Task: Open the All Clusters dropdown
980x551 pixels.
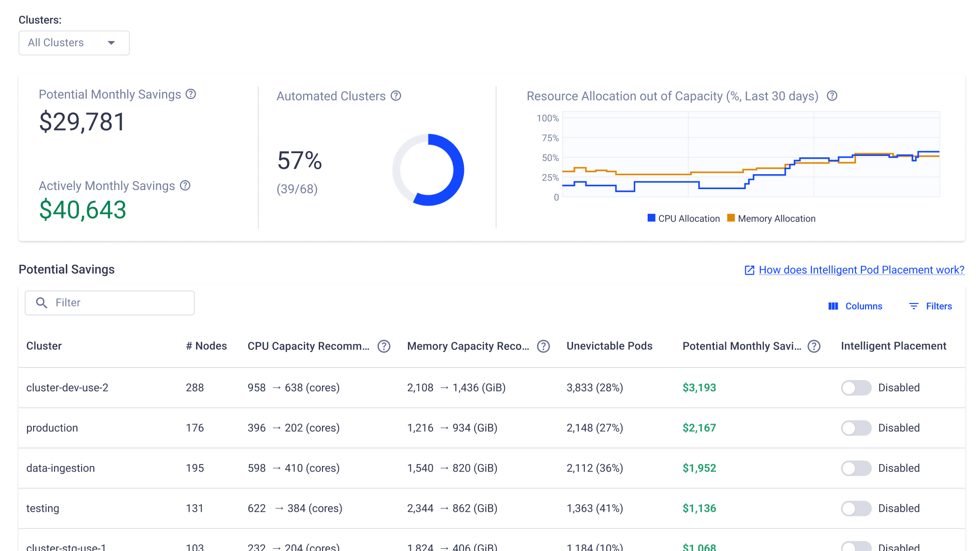Action: coord(74,43)
